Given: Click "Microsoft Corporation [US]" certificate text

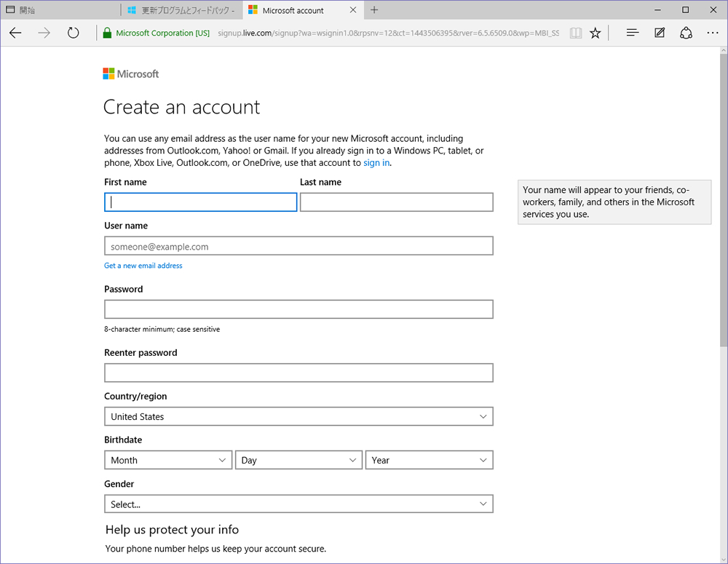Looking at the screenshot, I should (x=162, y=33).
